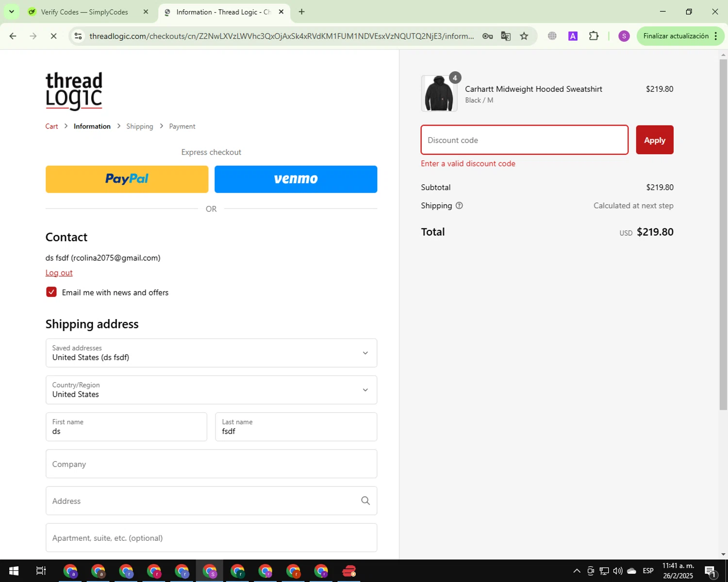The height and width of the screenshot is (582, 728).
Task: Expand the Saved addresses dropdown
Action: coord(211,353)
